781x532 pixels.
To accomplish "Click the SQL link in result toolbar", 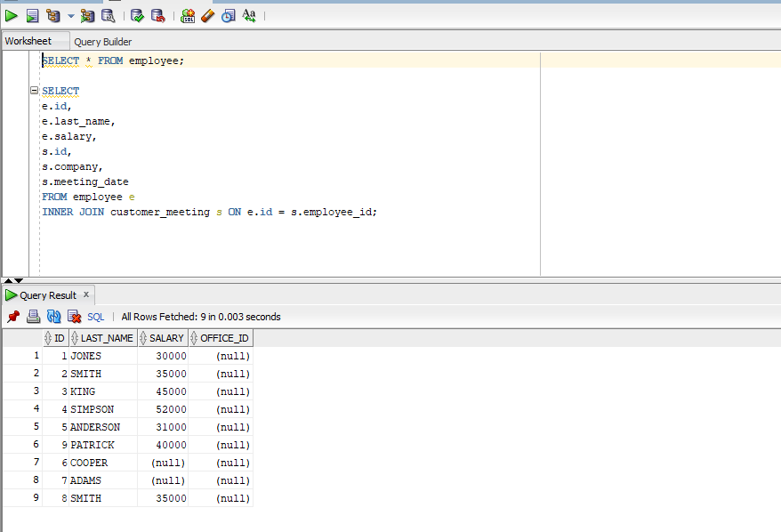I will (96, 317).
